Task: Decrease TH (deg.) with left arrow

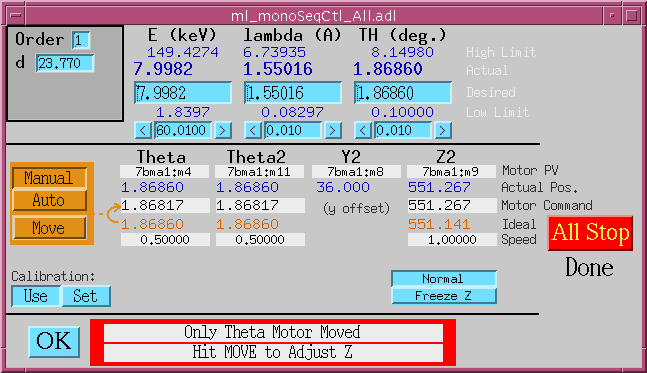Action: [x=363, y=131]
